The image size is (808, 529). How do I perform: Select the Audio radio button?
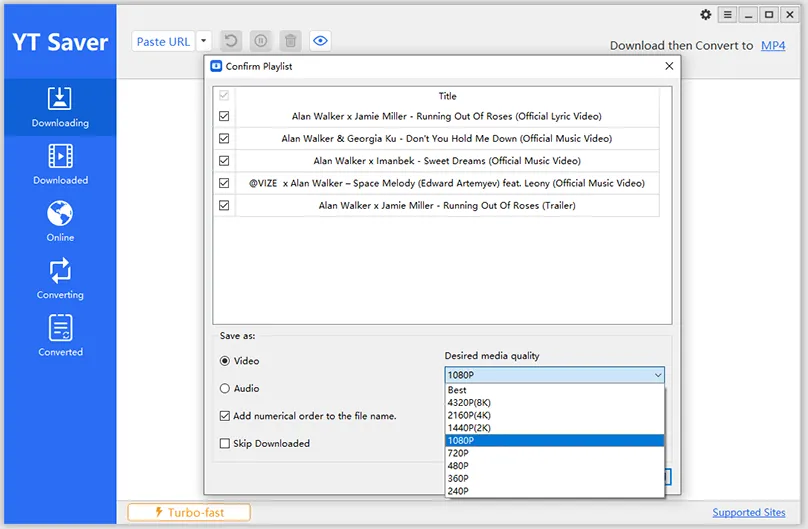[225, 388]
